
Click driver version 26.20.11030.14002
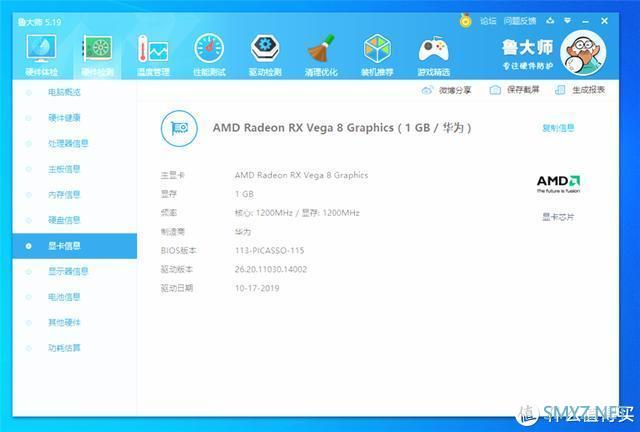point(271,269)
